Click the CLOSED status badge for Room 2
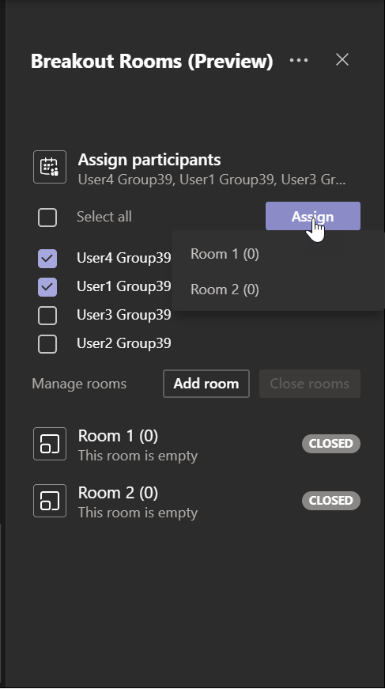This screenshot has width=385, height=689. pyautogui.click(x=331, y=500)
